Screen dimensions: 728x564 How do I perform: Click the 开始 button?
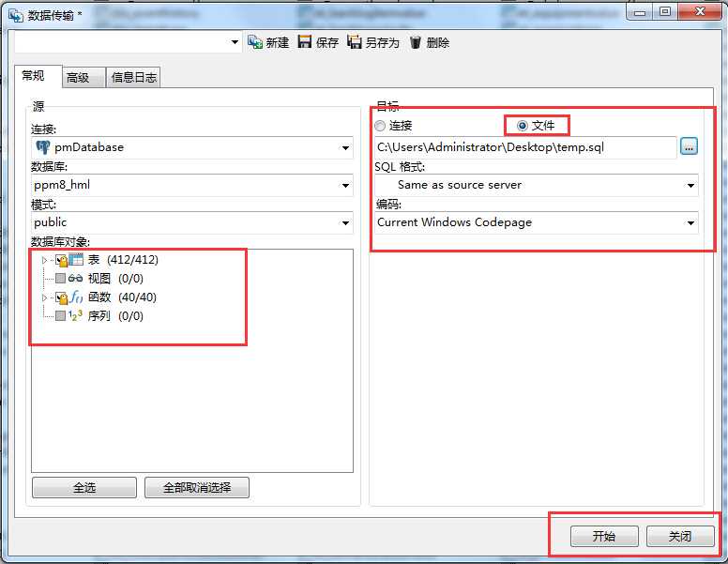[604, 536]
